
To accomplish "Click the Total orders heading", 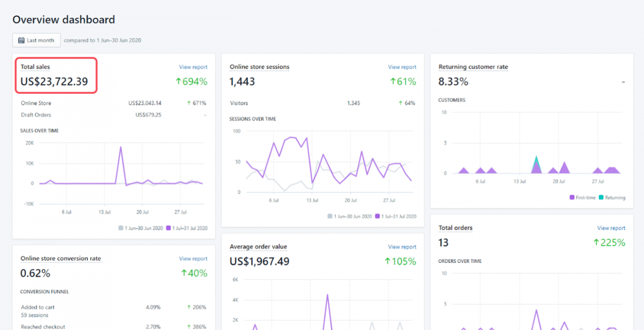I will point(456,228).
